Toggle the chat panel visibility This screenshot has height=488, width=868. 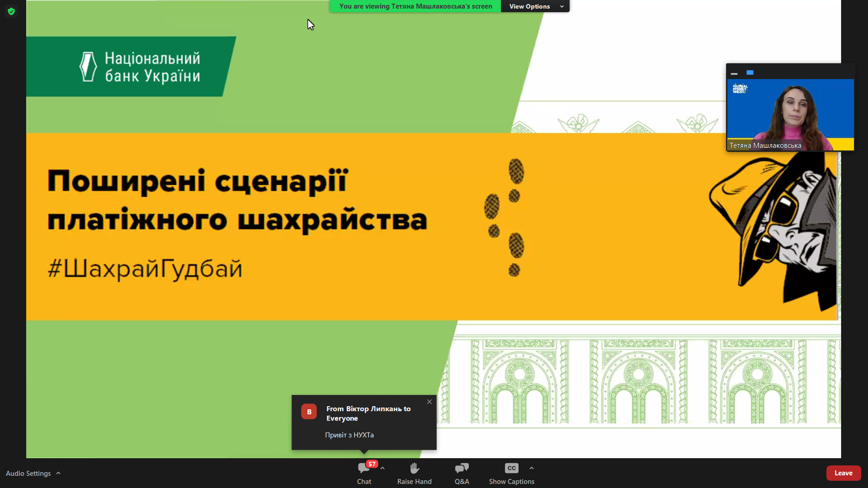tap(364, 473)
